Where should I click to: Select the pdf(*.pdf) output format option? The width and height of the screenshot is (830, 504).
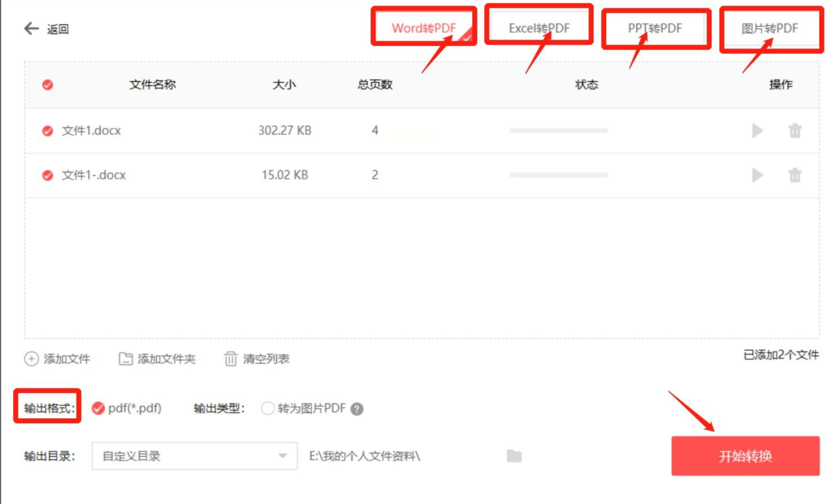[x=98, y=408]
